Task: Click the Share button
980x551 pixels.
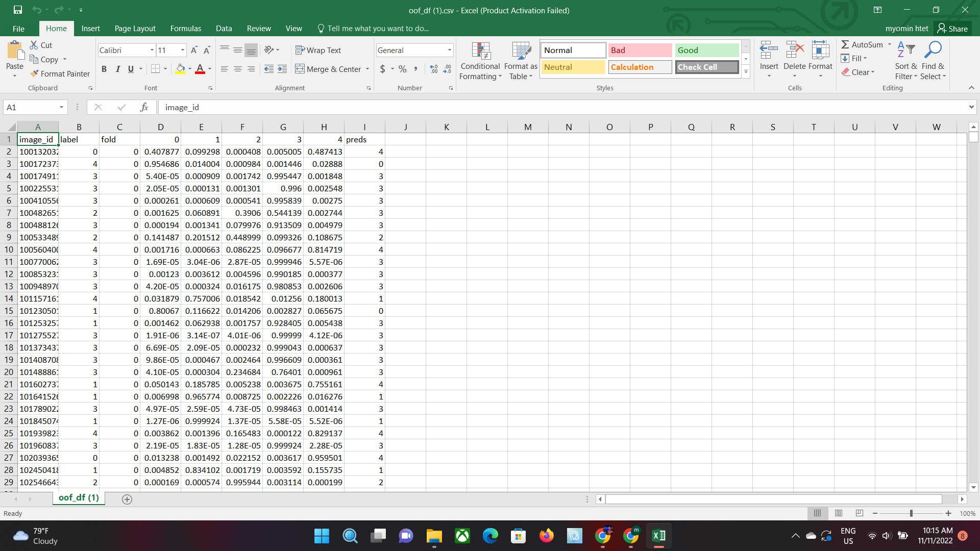Action: 952,29
